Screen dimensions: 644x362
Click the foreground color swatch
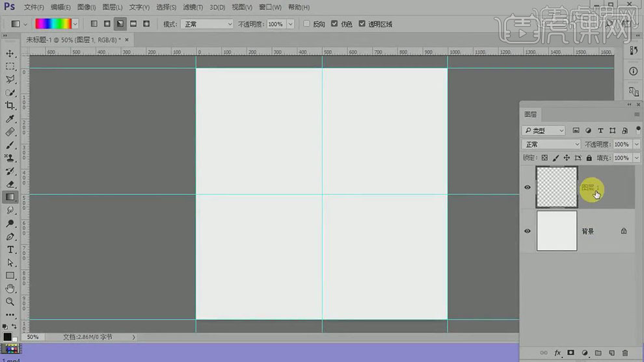pyautogui.click(x=7, y=337)
